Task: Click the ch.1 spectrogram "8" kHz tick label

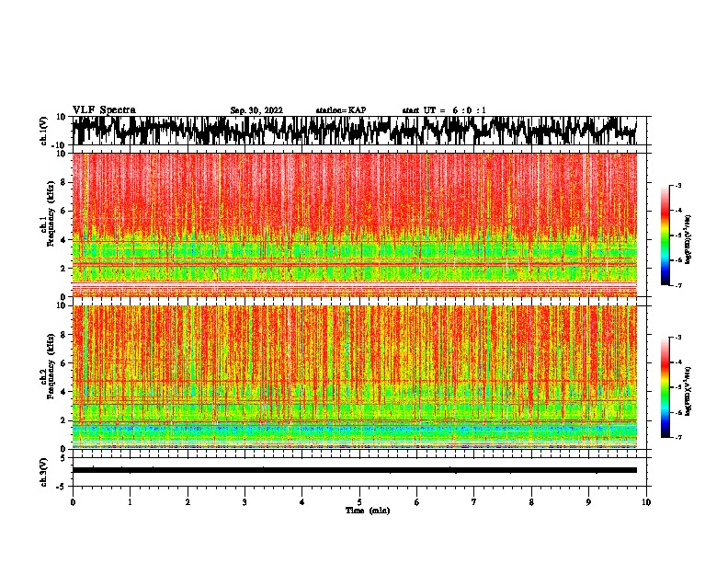Action: 64,182
